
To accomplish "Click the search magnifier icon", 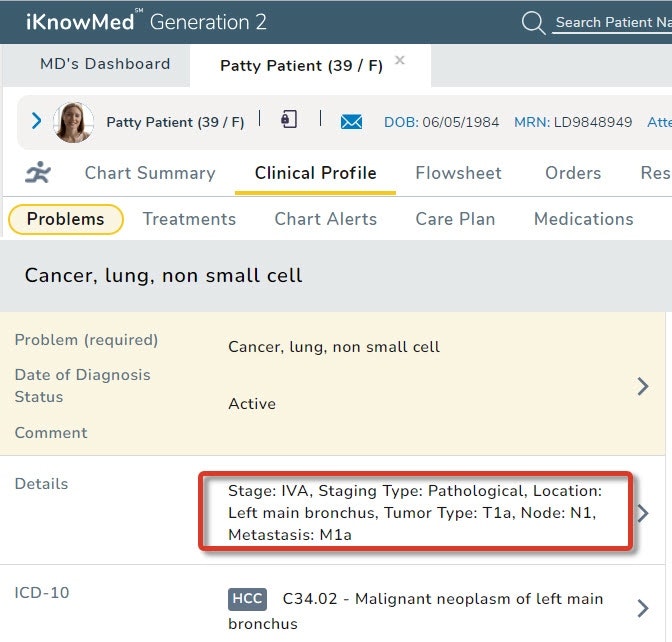I will 534,23.
